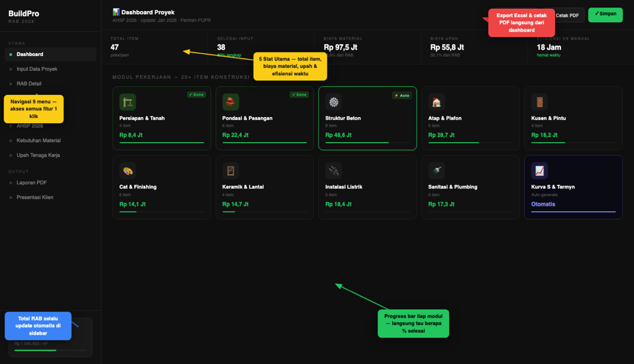Click the Rp 14,1 Jt amount
Image resolution: width=634 pixels, height=364 pixels.
133,204
